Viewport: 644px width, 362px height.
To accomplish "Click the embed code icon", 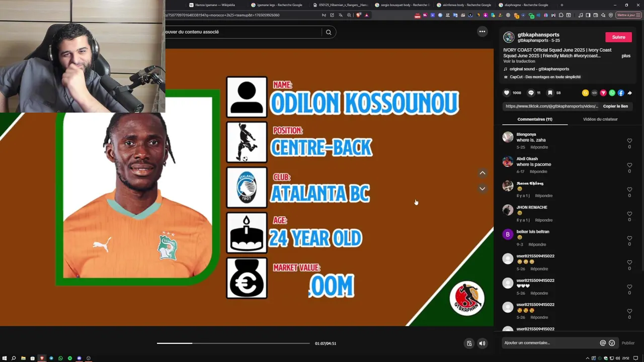I will click(594, 93).
